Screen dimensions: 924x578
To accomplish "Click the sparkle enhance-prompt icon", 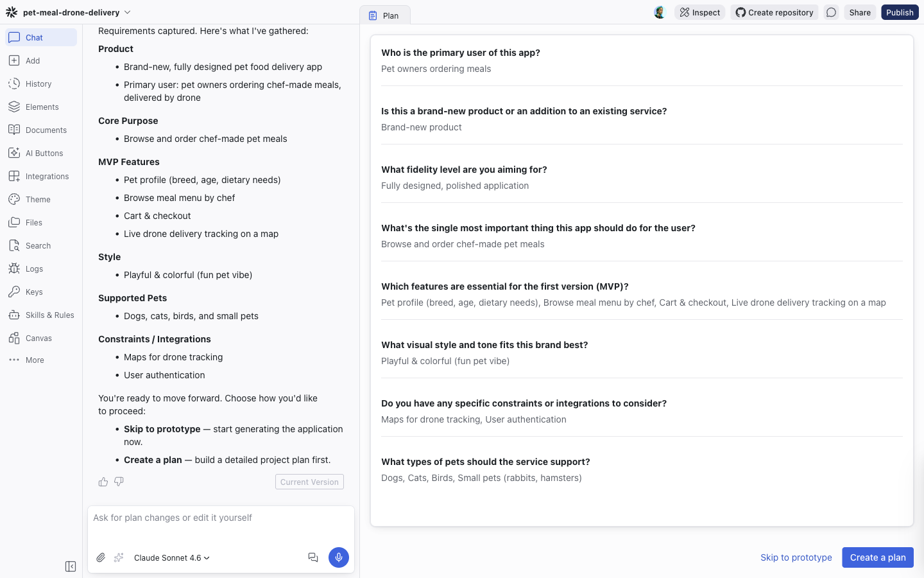I will coord(119,557).
